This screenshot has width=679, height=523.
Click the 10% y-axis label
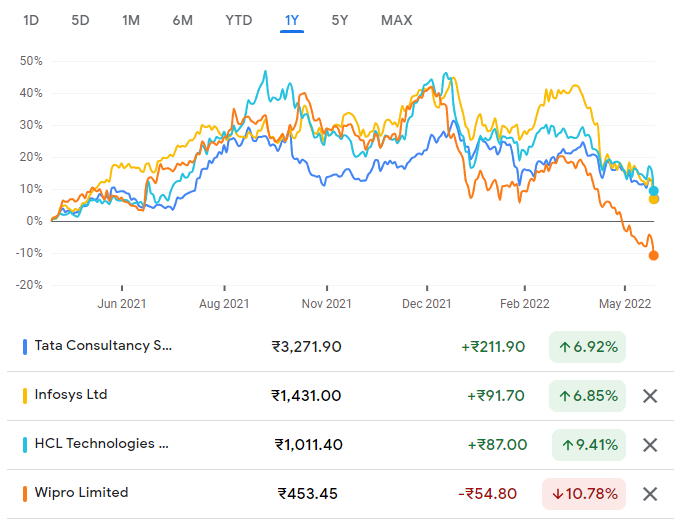[x=31, y=189]
